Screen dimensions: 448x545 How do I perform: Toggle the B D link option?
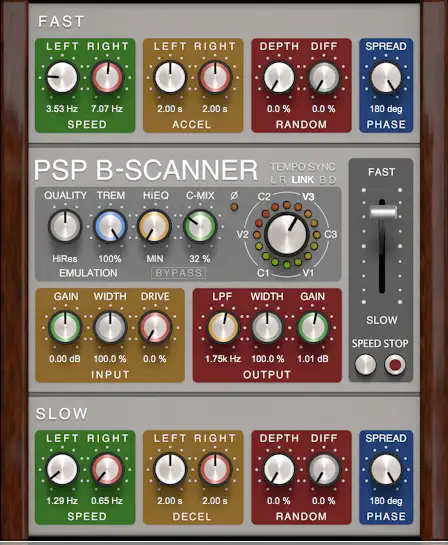click(327, 180)
